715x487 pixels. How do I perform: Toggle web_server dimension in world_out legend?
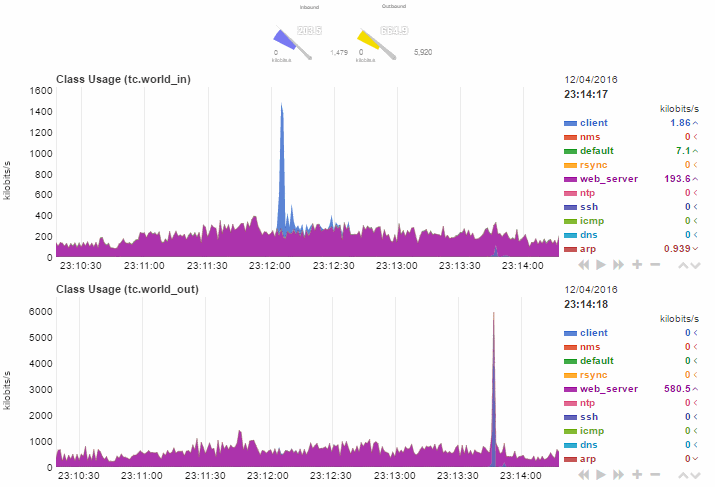coord(608,388)
